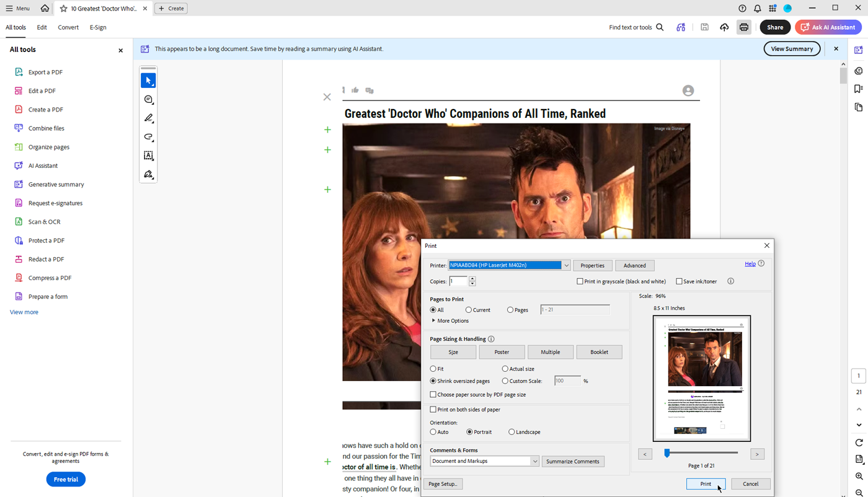Open the Menu hamburger dropdown
Screen dimensions: 868x497
pos(17,9)
